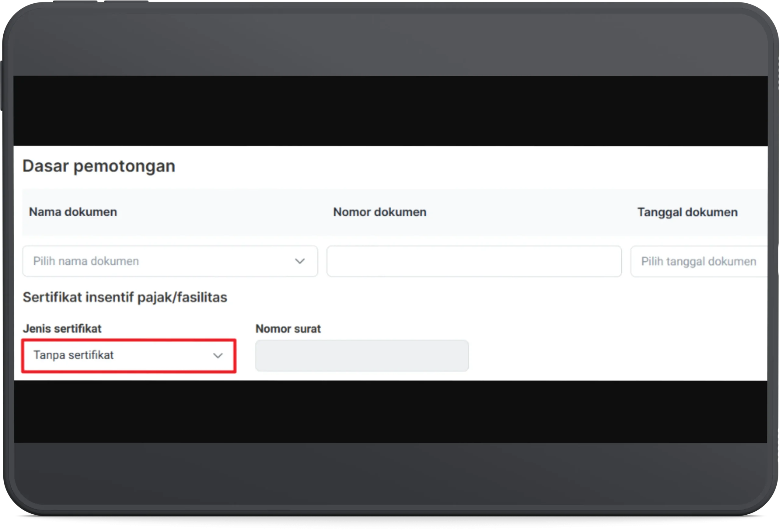Click the greyed Nomor surat field
Image resolution: width=780 pixels, height=532 pixels.
point(362,356)
